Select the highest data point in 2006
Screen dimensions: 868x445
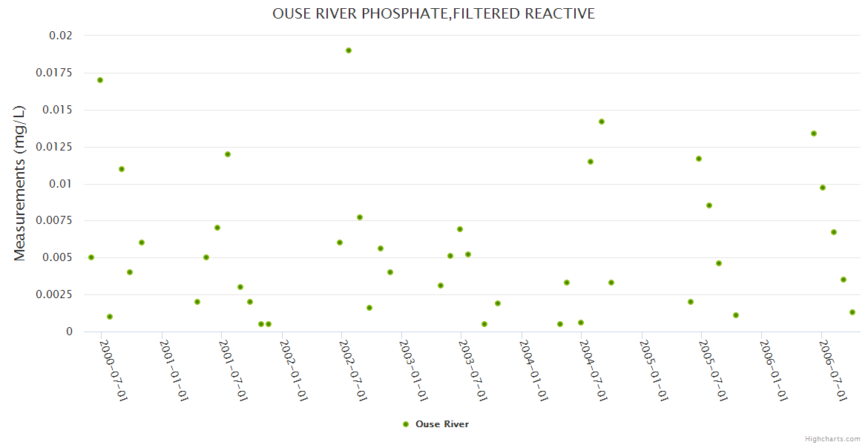(x=814, y=133)
